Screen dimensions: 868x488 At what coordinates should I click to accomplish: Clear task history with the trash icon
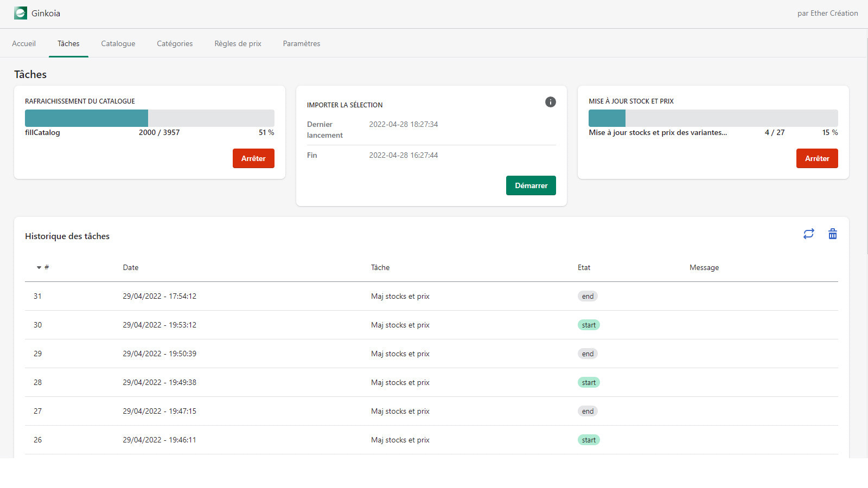click(x=832, y=234)
